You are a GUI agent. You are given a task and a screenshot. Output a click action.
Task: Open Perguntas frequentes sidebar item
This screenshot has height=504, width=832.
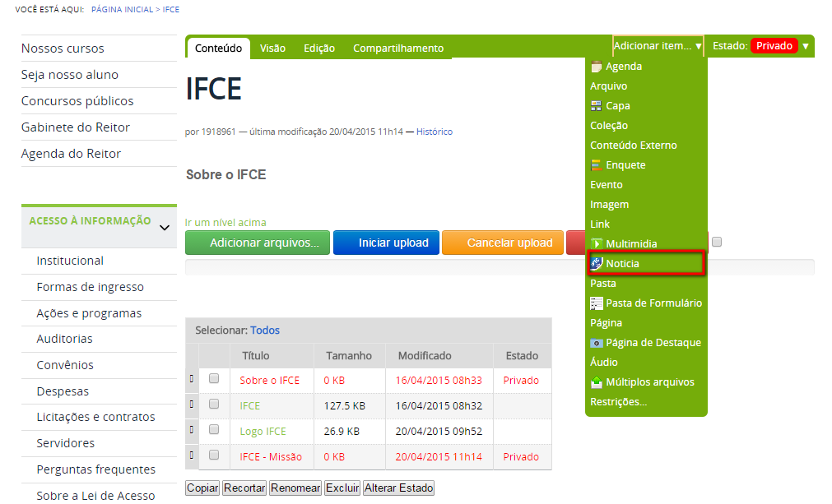(x=96, y=469)
